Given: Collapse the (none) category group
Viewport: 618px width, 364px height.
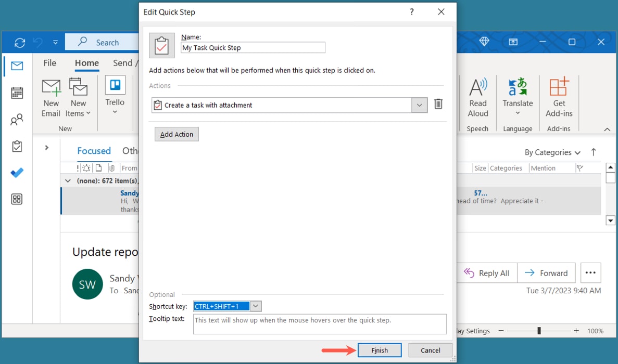Looking at the screenshot, I should coord(68,181).
